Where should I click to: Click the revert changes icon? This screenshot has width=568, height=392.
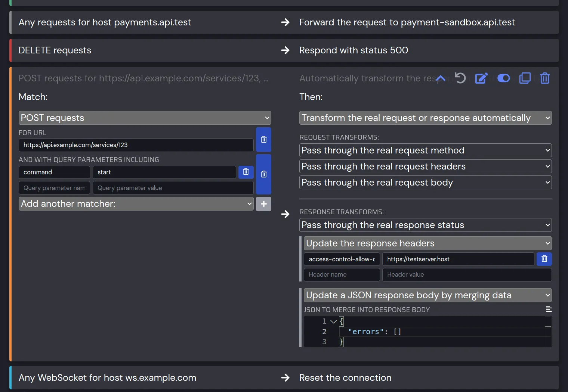(460, 78)
